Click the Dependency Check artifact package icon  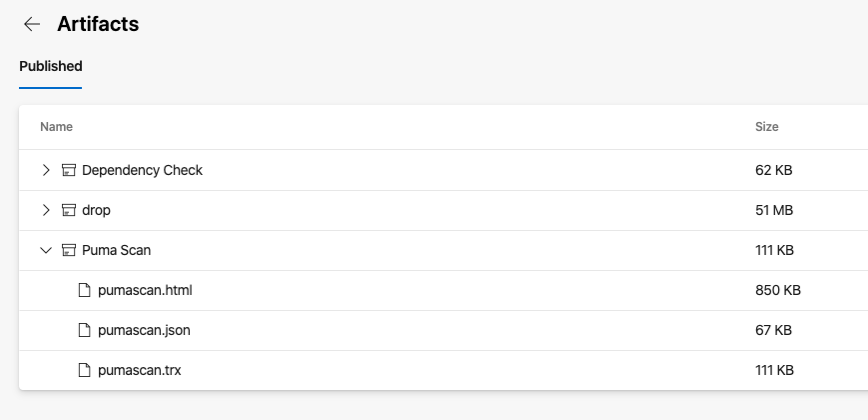coord(69,170)
